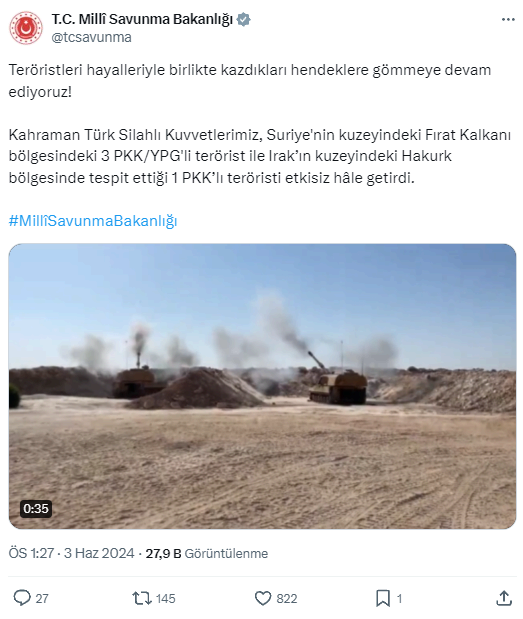The image size is (523, 619).
Task: Click the tweet body text about Fırat Kalkanı
Action: [260, 156]
